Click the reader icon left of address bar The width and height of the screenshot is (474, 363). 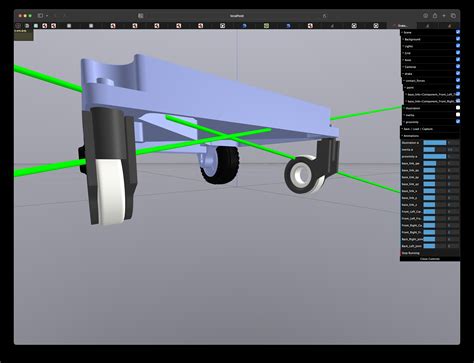[x=141, y=16]
